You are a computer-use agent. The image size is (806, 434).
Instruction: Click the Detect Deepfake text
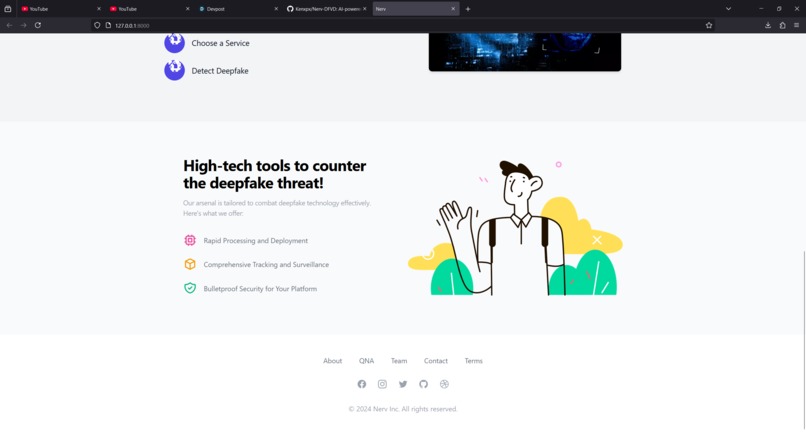[220, 71]
